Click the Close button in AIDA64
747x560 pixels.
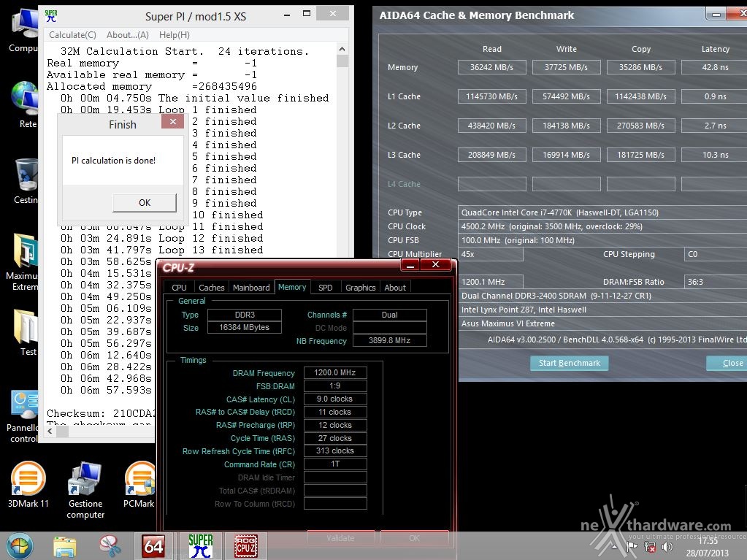[x=729, y=363]
